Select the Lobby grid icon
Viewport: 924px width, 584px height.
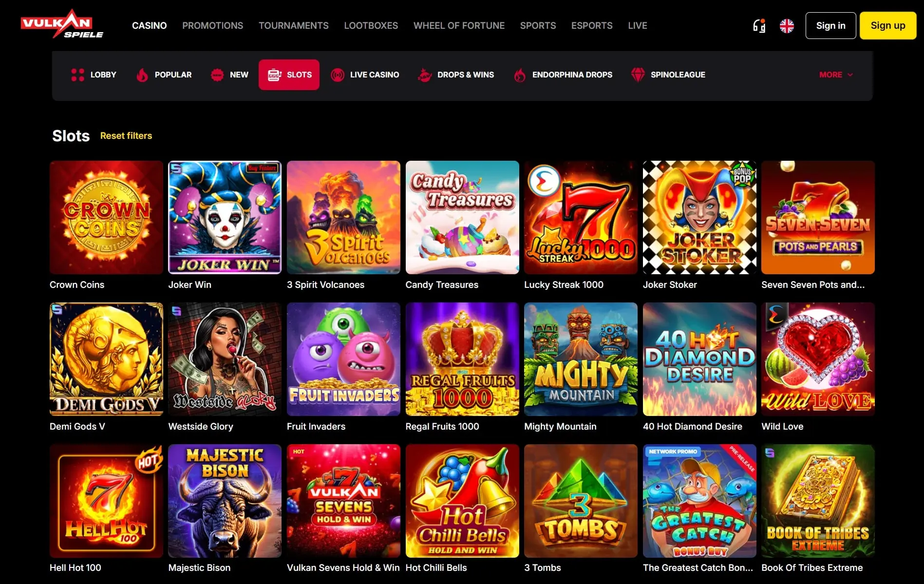click(77, 75)
